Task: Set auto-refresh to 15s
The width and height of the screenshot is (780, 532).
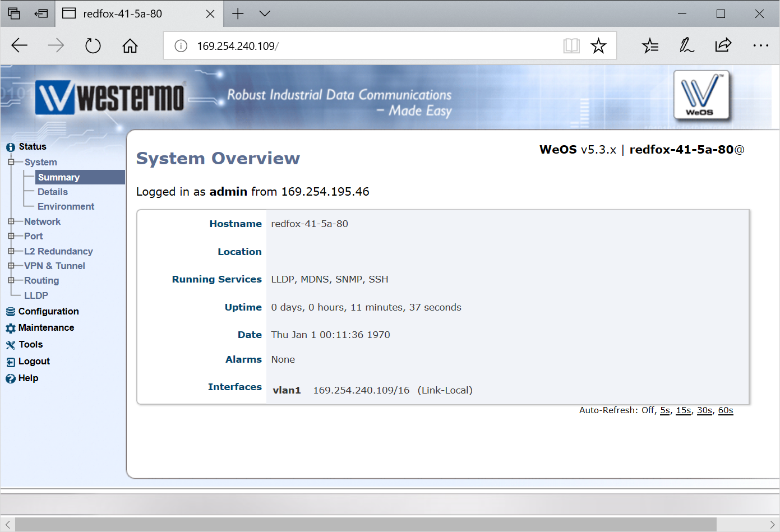Action: pyautogui.click(x=684, y=410)
